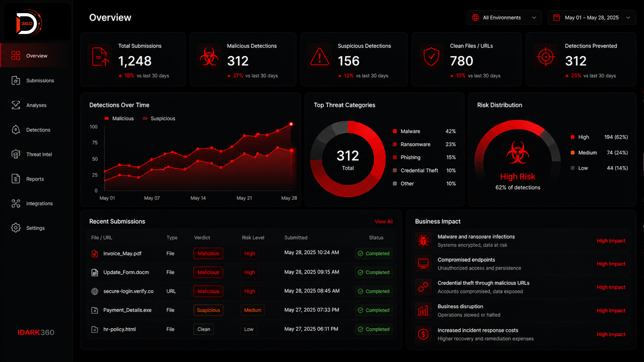Viewport: 644px width, 362px height.
Task: Click the Detections Prevented target icon
Action: (x=546, y=57)
